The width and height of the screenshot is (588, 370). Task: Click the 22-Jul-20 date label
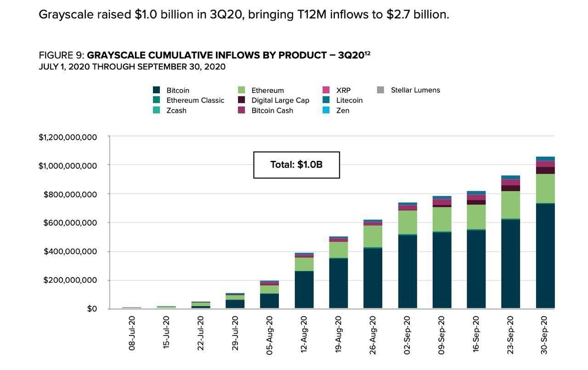[201, 333]
